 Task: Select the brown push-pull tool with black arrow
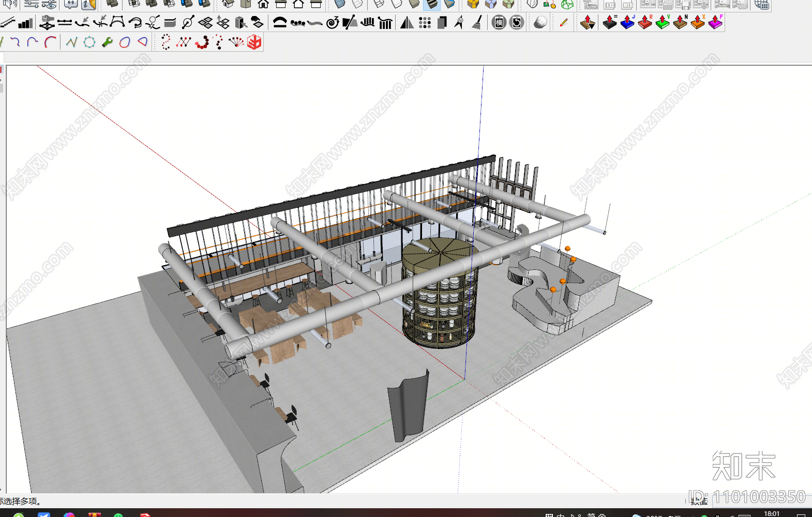[x=588, y=22]
